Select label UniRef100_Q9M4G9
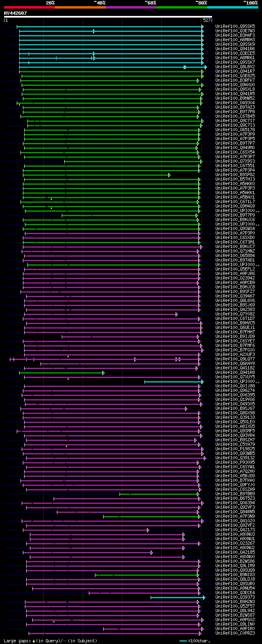262x644 pixels. pyautogui.click(x=235, y=206)
